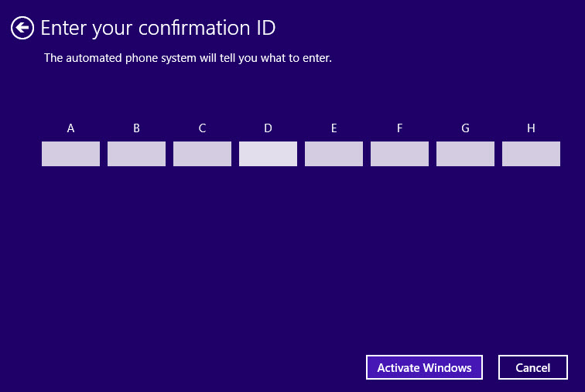585x392 pixels.
Task: Click the Activate Windows button
Action: tap(424, 367)
